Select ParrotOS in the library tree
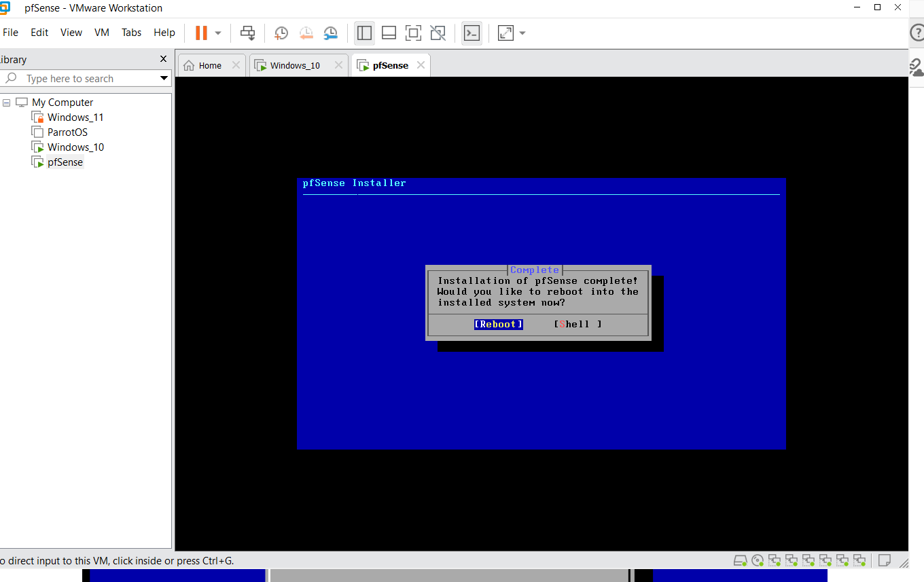 point(67,132)
